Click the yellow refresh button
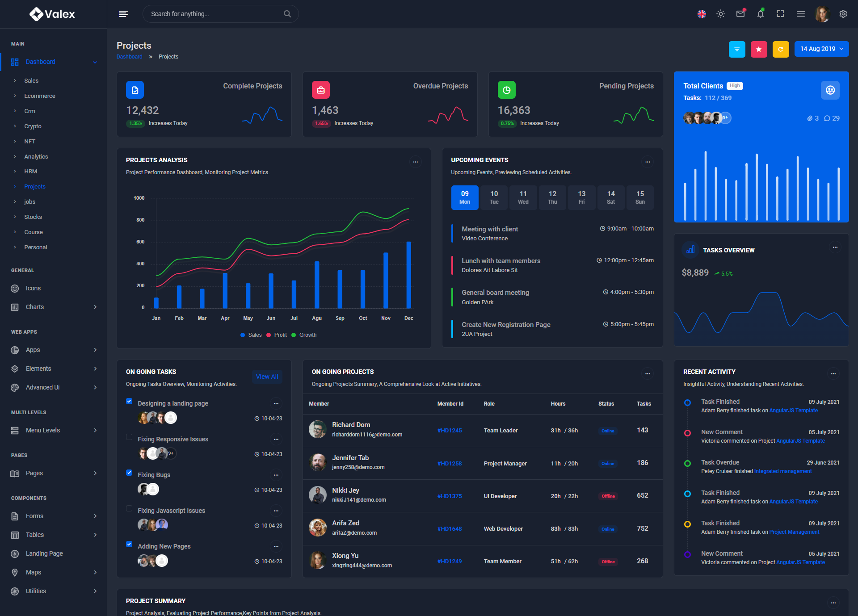Screen dimensions: 858x616 [x=781, y=49]
